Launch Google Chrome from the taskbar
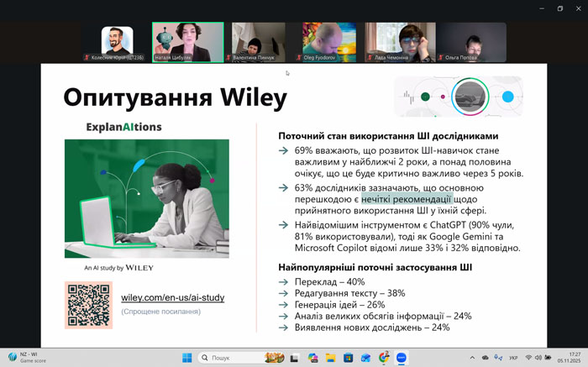 384,358
